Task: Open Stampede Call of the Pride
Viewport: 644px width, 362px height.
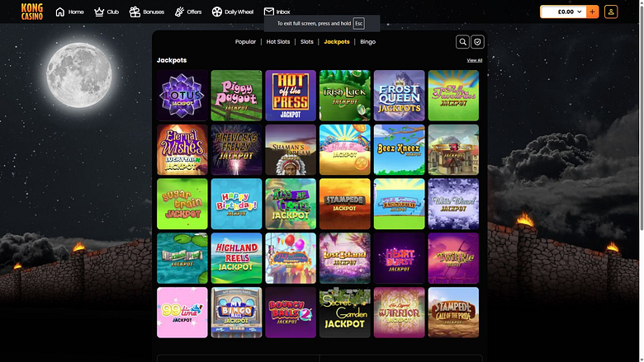Action: tap(453, 313)
